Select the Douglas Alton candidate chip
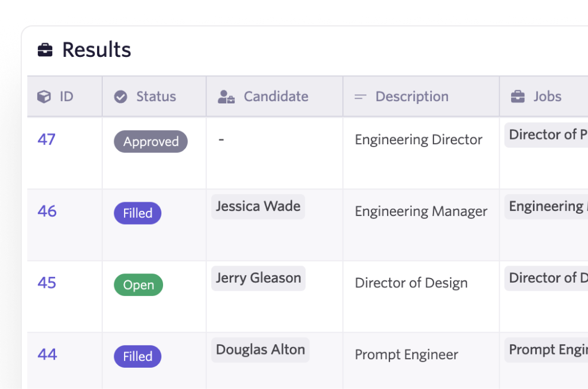Image resolution: width=588 pixels, height=389 pixels. click(260, 349)
